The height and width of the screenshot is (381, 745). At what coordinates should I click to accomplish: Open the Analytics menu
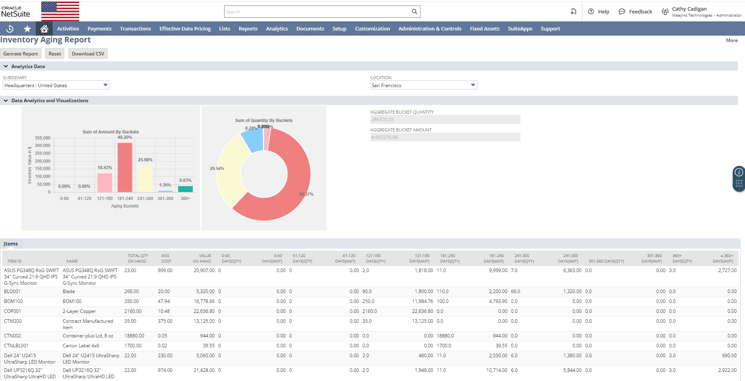pos(277,29)
